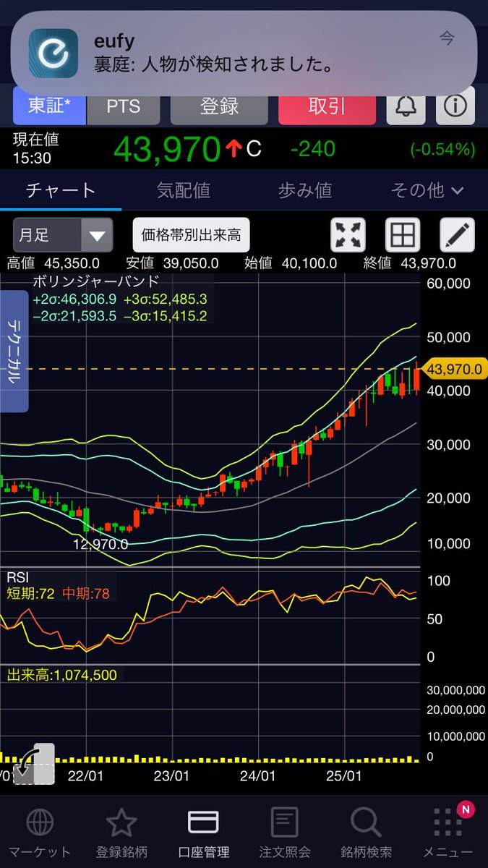Tap the 12,970.0 low price label
Image resolution: width=488 pixels, height=868 pixels.
[100, 544]
